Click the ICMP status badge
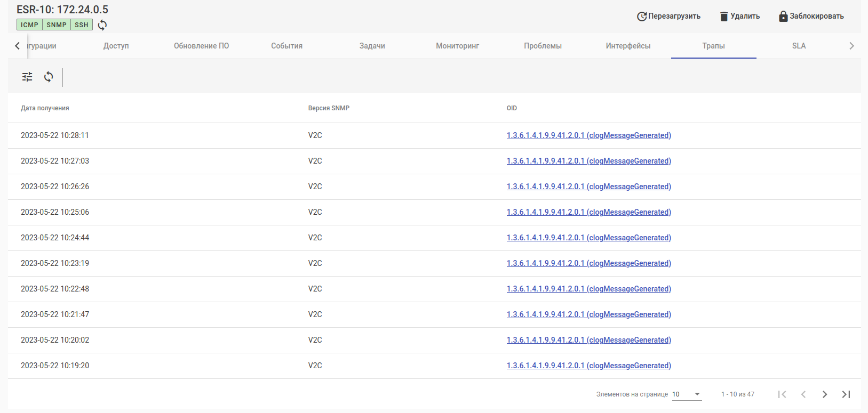The width and height of the screenshot is (868, 413). coord(29,25)
